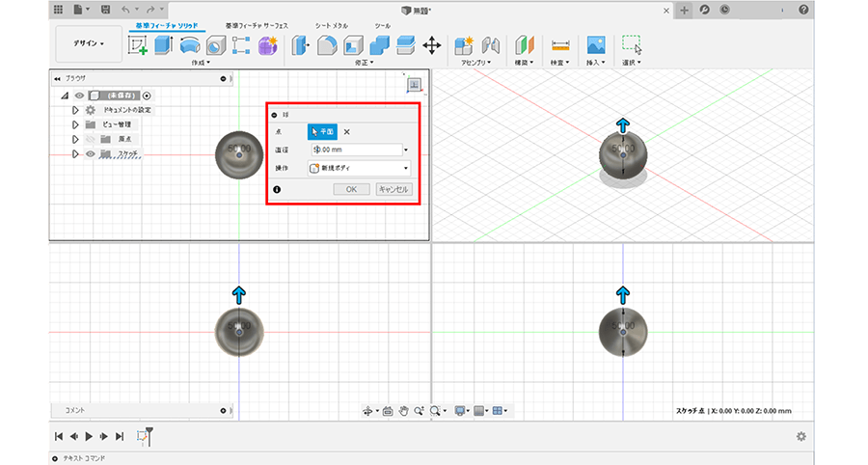The height and width of the screenshot is (465, 868).
Task: Click the Move/Copy four-arrow icon
Action: tap(432, 44)
